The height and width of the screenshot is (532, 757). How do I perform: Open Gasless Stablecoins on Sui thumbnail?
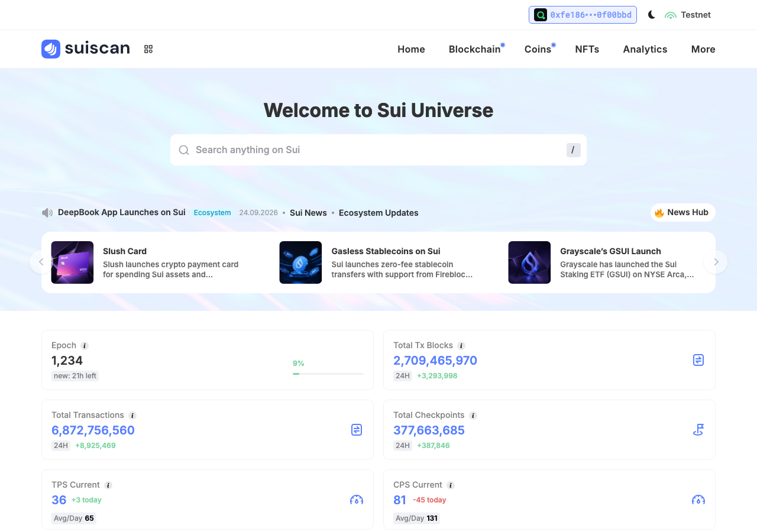tap(300, 262)
